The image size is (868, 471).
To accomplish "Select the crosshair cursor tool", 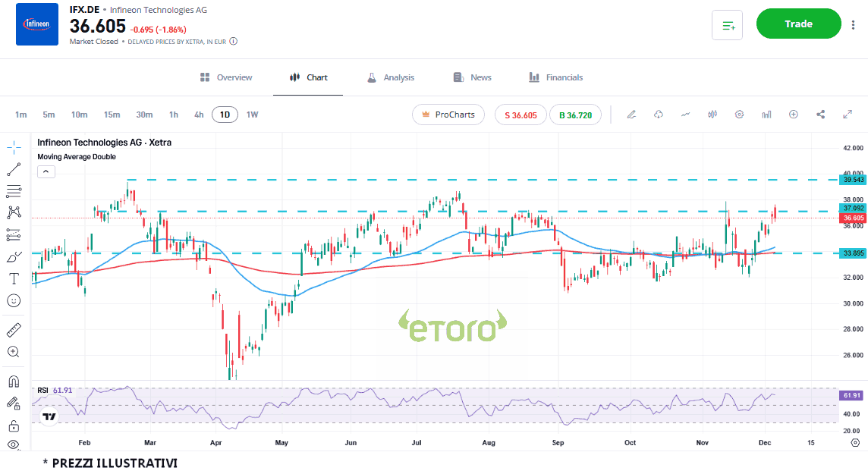I will click(14, 146).
